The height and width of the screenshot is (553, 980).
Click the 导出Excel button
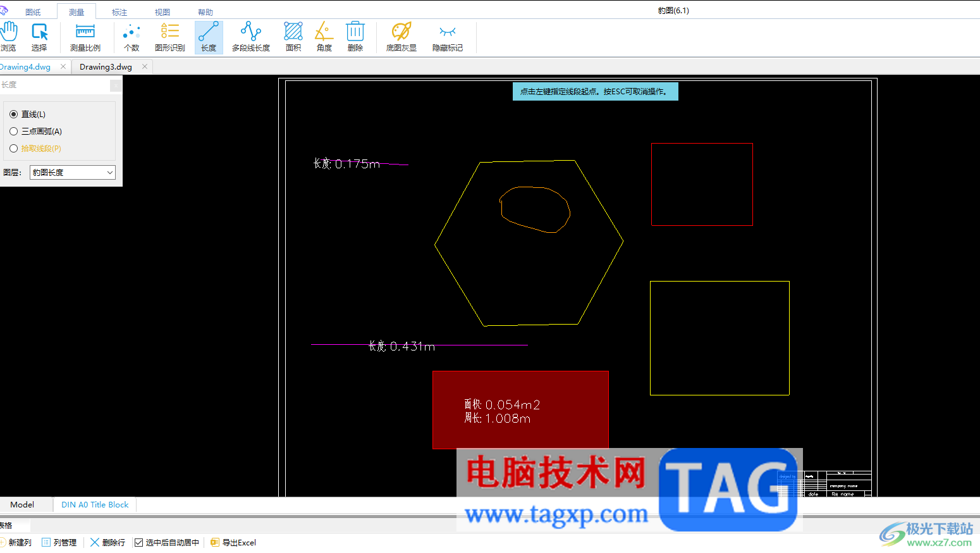233,543
